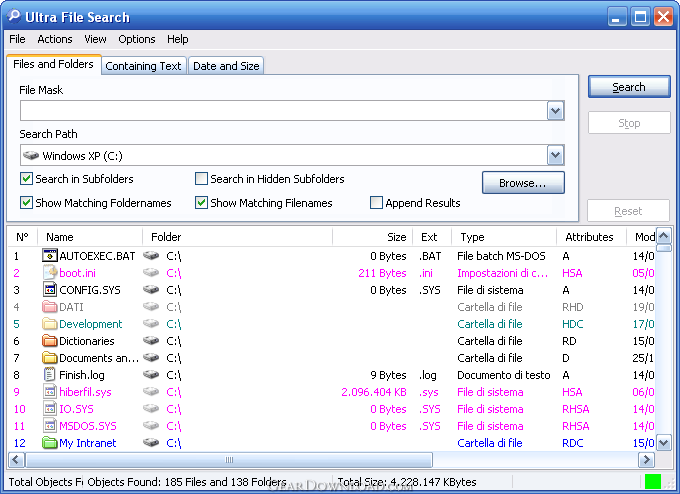Click the hiberfil.sys file icon
The width and height of the screenshot is (680, 494).
(x=49, y=392)
